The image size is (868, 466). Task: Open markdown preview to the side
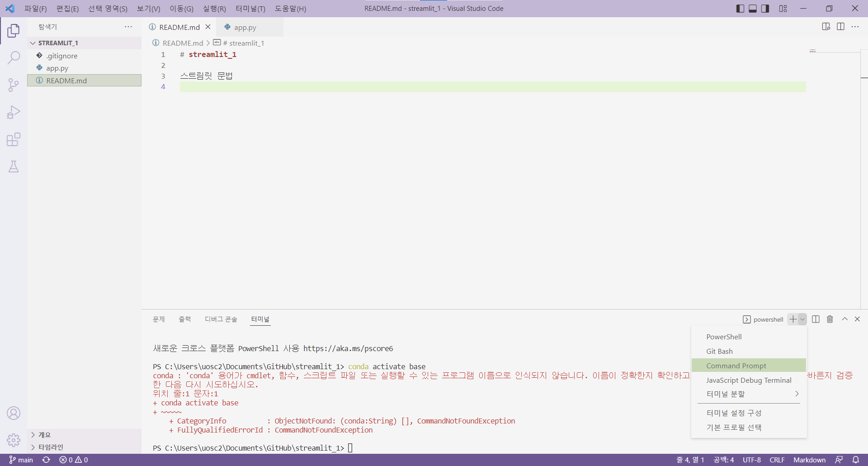[826, 27]
